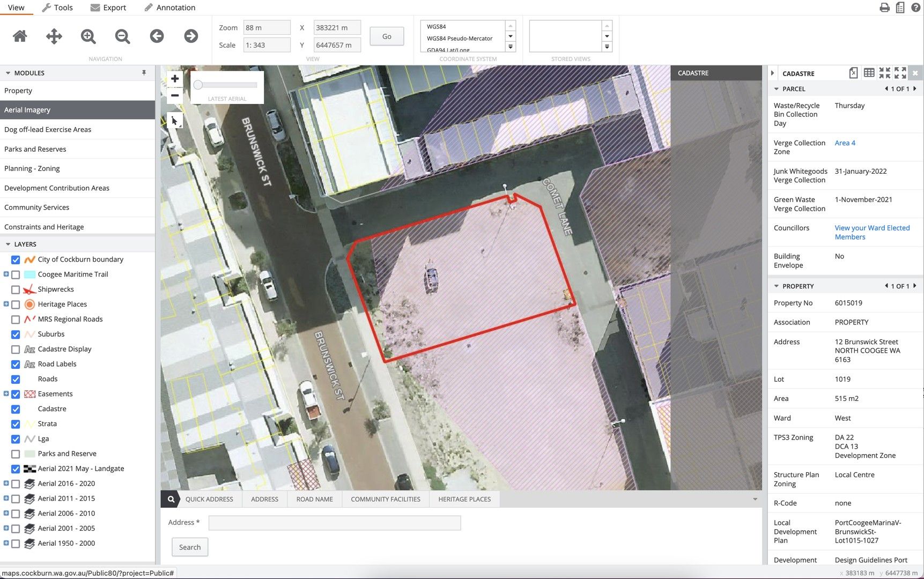Activate the Pan navigation tool
Screen dimensions: 924x579
54,36
